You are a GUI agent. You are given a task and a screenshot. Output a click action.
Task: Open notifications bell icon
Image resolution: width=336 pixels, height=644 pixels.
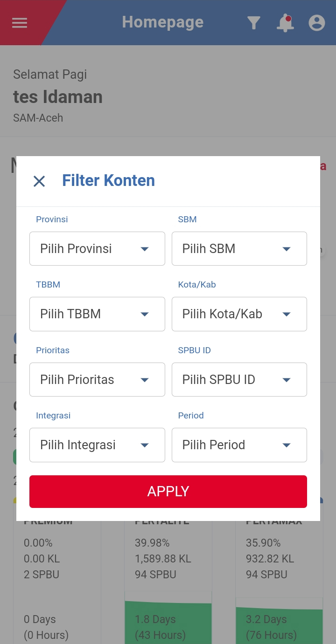click(x=285, y=23)
